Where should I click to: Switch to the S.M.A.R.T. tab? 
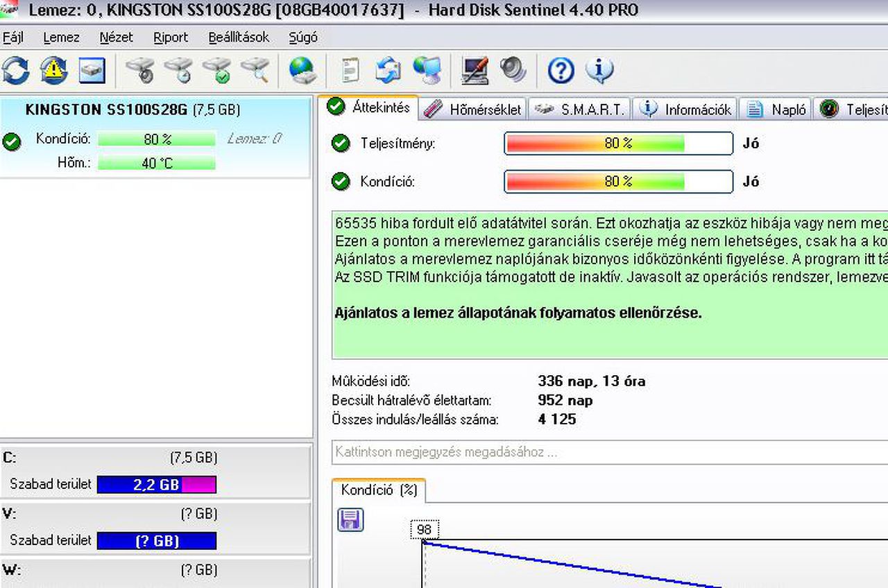point(580,109)
